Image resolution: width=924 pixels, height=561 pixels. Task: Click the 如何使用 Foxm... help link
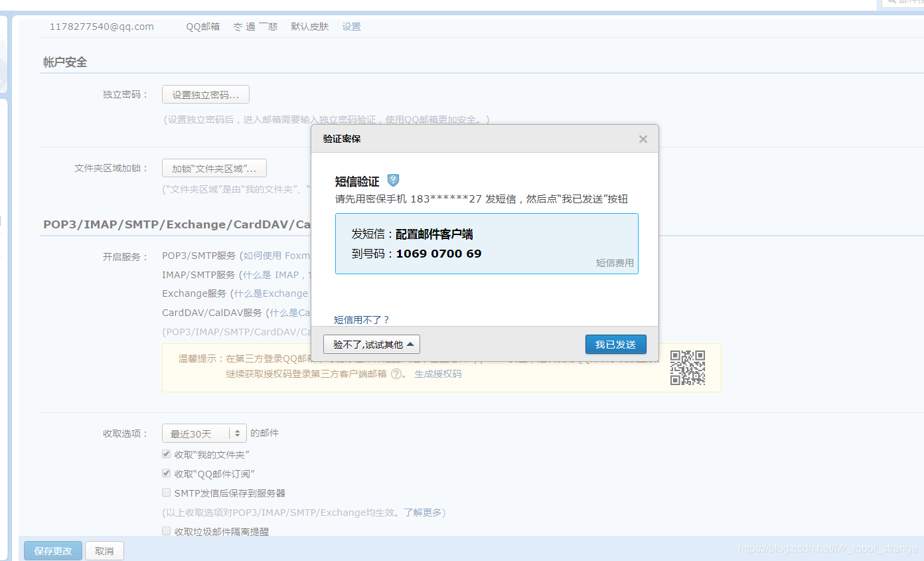click(277, 256)
